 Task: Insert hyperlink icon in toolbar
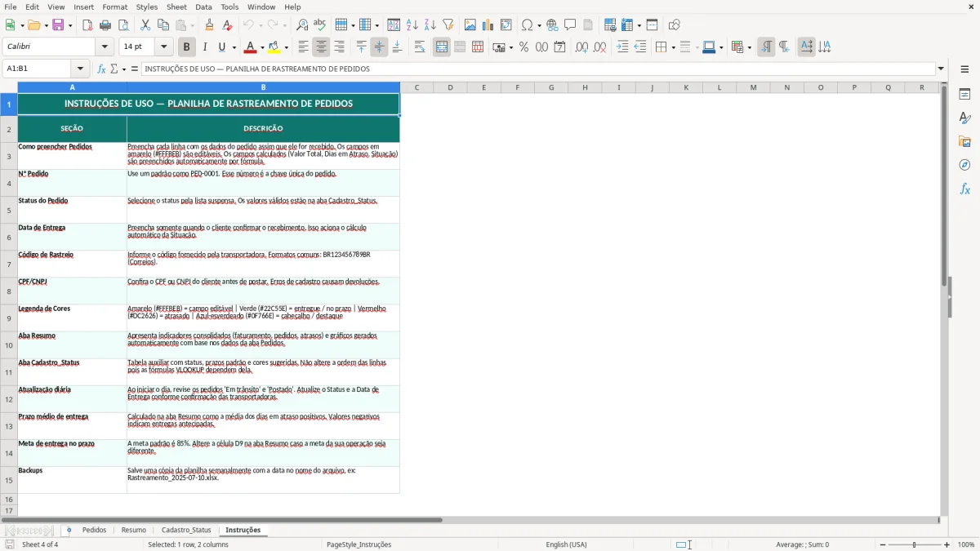[x=552, y=25]
